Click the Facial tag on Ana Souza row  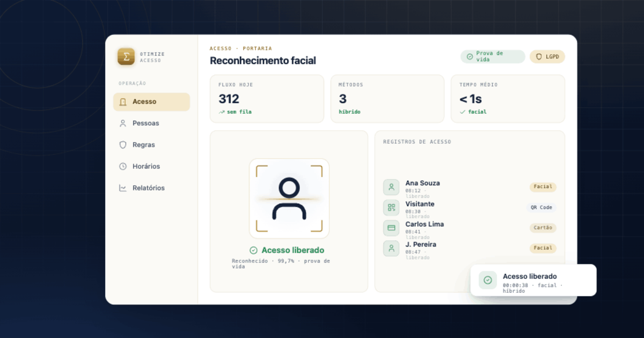click(543, 187)
